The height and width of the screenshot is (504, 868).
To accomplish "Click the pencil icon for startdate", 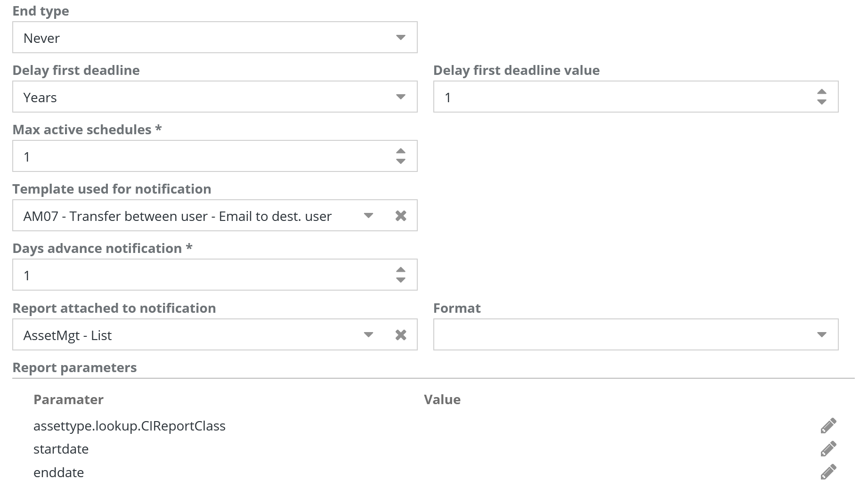I will [x=828, y=449].
